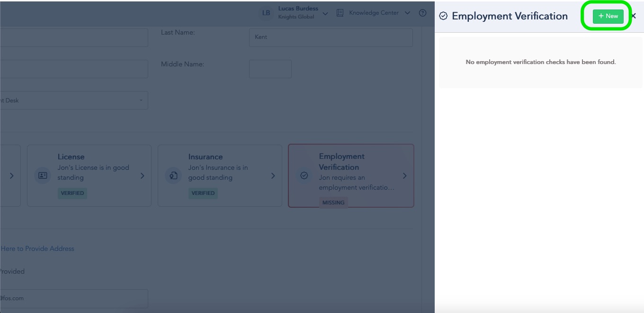Expand the Knowledge Center dropdown arrow
Screen dimensions: 644x313
tap(407, 13)
